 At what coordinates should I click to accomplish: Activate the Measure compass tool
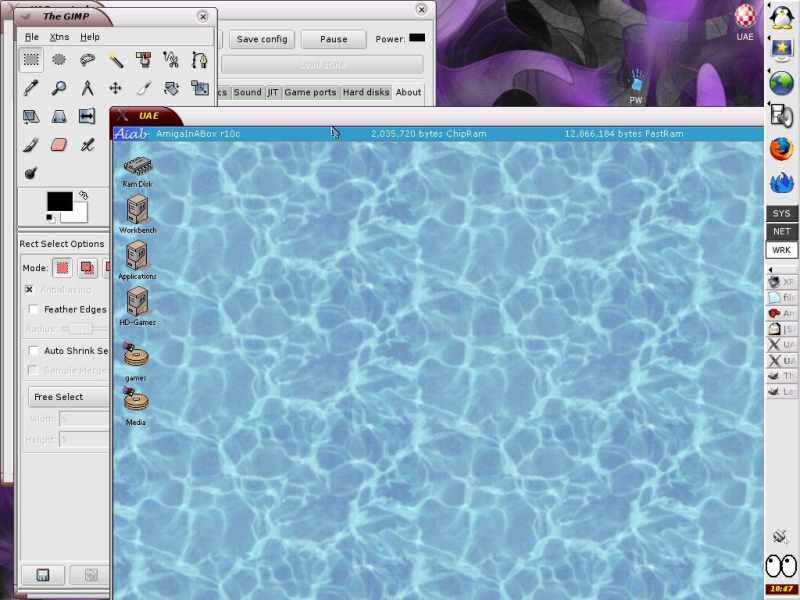point(87,88)
